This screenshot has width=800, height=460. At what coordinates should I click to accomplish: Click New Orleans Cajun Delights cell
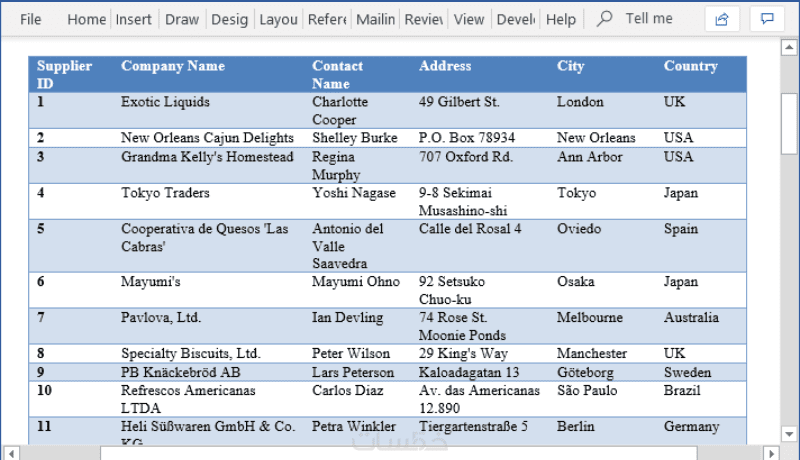click(209, 138)
